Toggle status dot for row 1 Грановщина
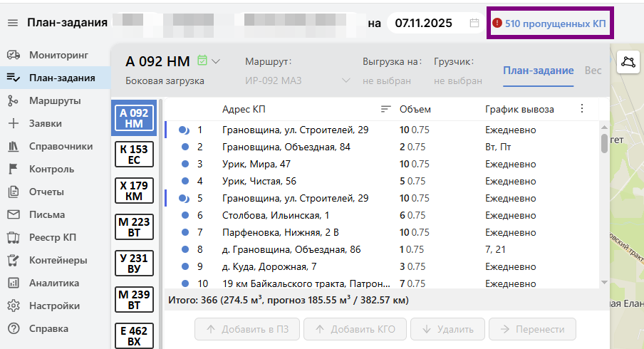The height and width of the screenshot is (349, 644). [x=184, y=130]
